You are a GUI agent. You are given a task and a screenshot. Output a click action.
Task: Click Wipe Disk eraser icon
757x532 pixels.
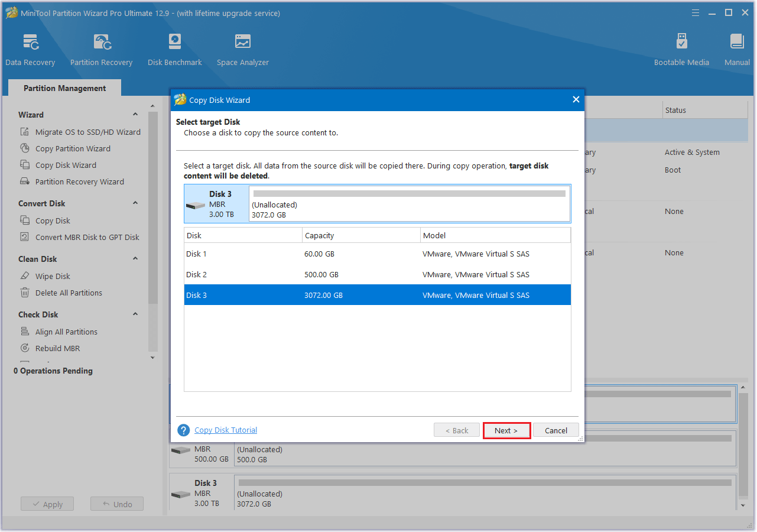[25, 276]
